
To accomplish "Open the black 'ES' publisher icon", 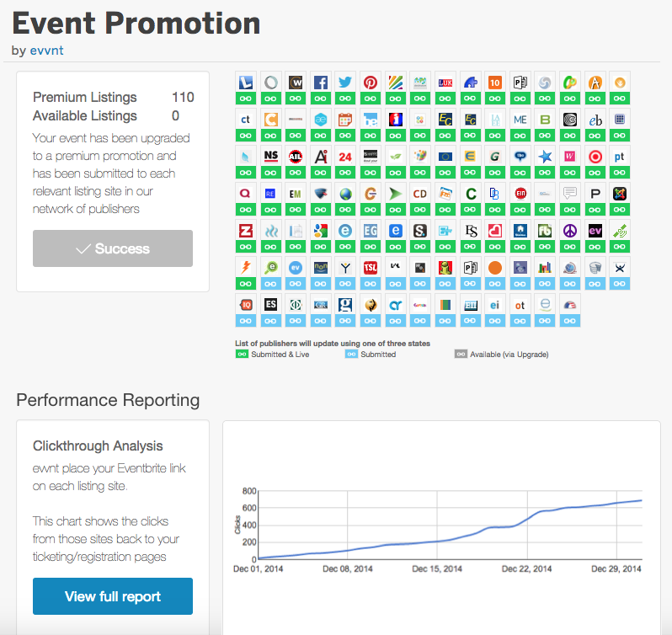I will [x=270, y=305].
